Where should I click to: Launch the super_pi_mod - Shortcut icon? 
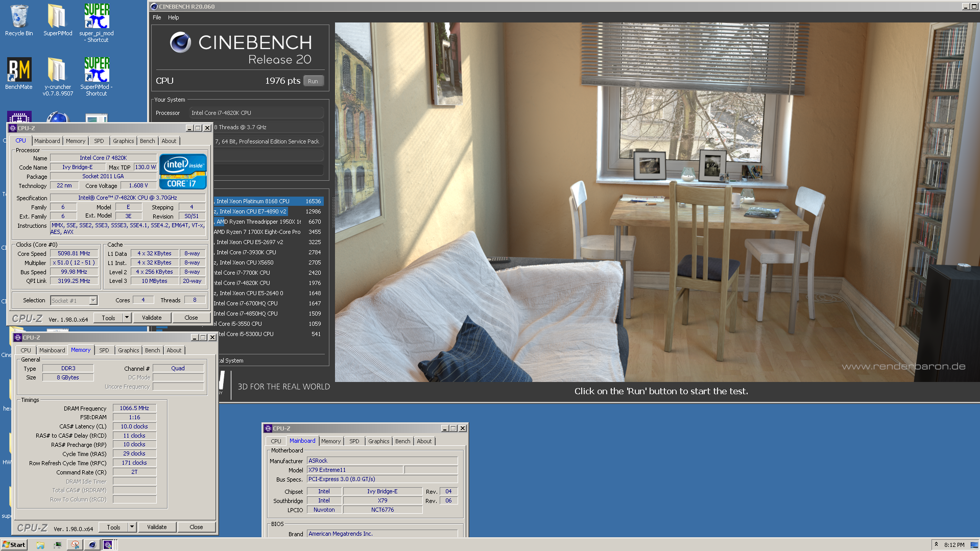97,22
